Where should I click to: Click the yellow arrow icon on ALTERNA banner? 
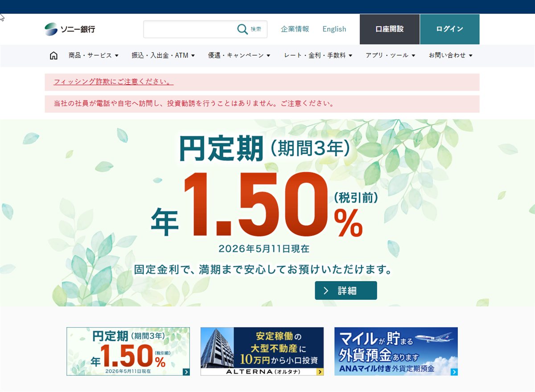(x=320, y=372)
